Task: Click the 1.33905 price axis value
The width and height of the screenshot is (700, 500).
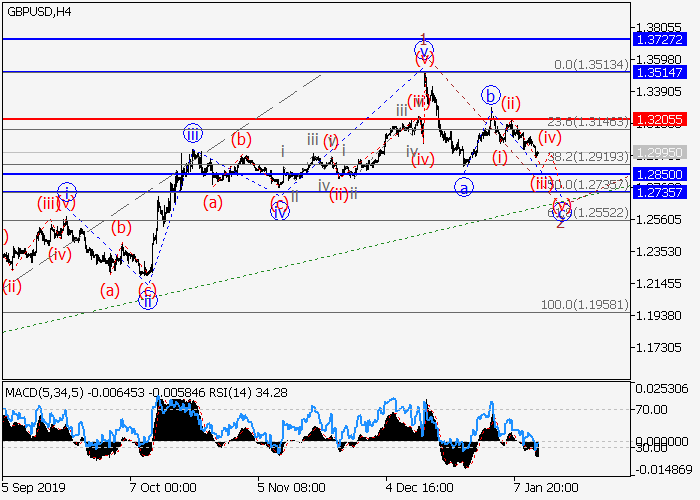Action: [659, 92]
